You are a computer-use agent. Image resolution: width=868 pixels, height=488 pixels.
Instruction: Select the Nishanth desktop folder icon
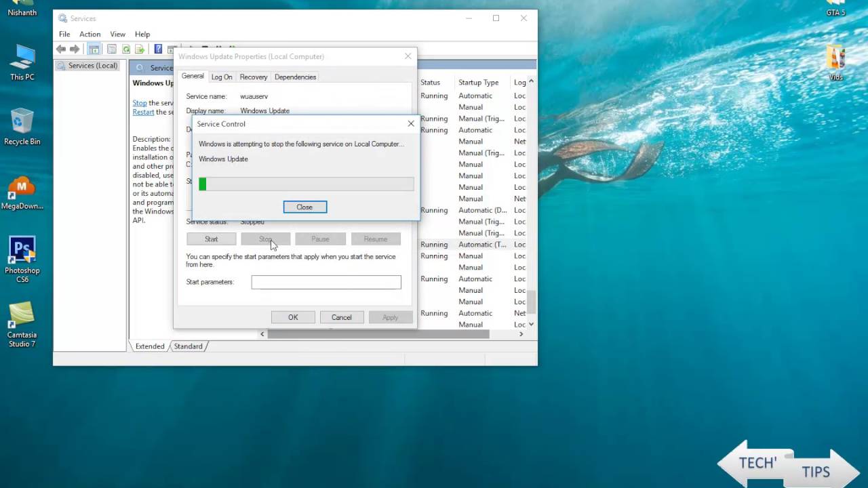(x=22, y=8)
